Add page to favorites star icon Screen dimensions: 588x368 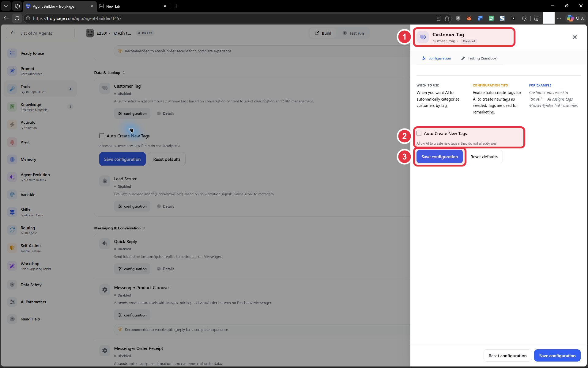[x=447, y=18]
